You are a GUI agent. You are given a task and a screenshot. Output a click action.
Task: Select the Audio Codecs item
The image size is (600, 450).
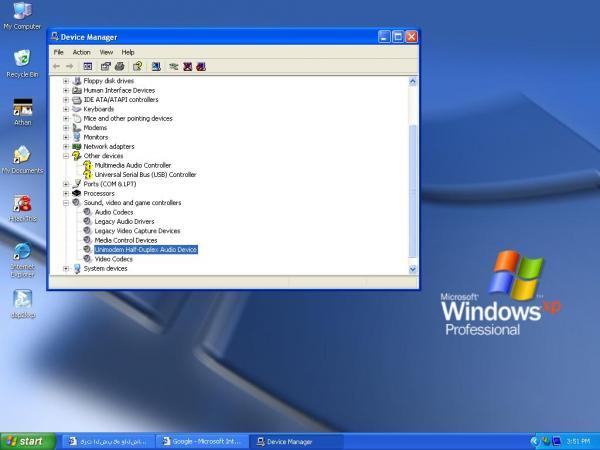(x=114, y=212)
